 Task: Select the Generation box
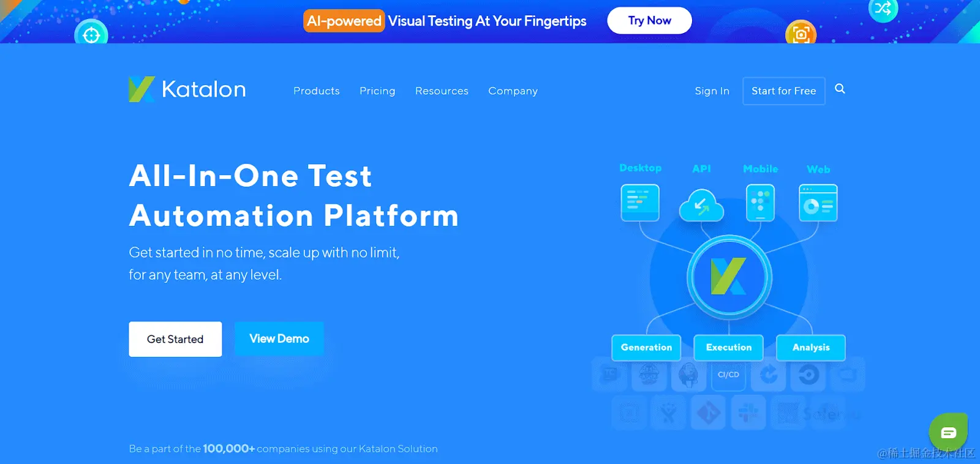click(x=646, y=348)
